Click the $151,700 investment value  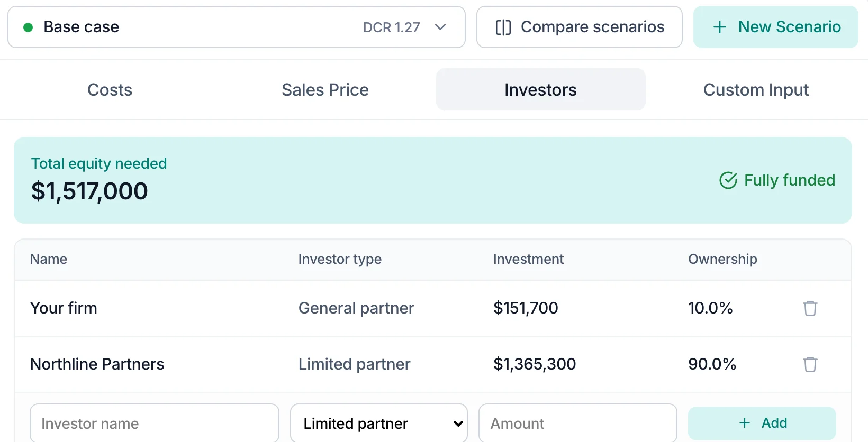coord(526,308)
